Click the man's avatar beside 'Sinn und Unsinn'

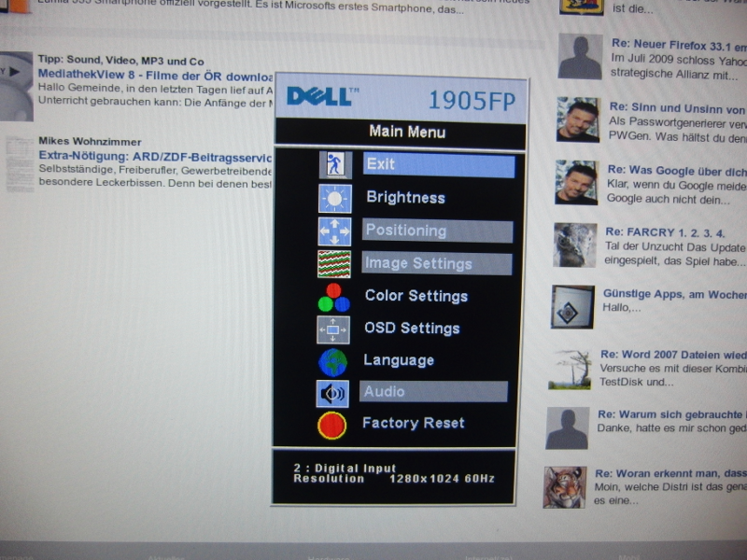pos(578,119)
